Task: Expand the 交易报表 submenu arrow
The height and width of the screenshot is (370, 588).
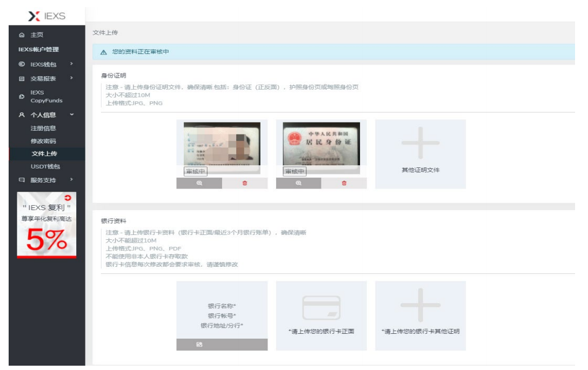Action: click(x=71, y=78)
